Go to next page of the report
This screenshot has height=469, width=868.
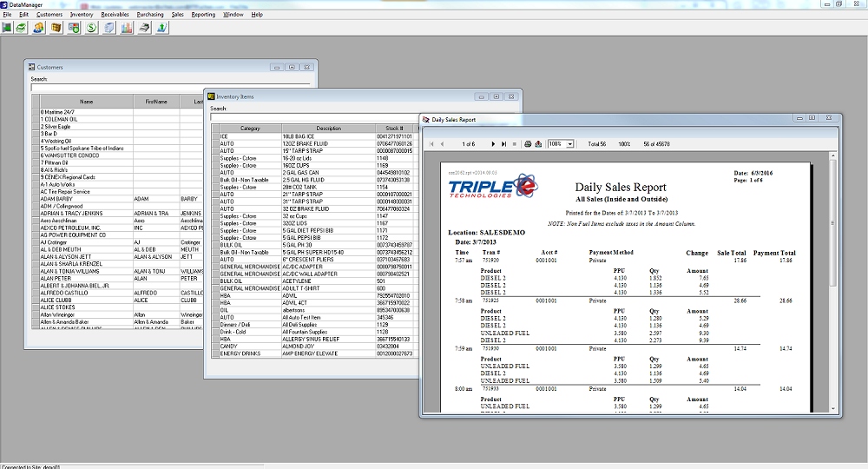[x=493, y=144]
